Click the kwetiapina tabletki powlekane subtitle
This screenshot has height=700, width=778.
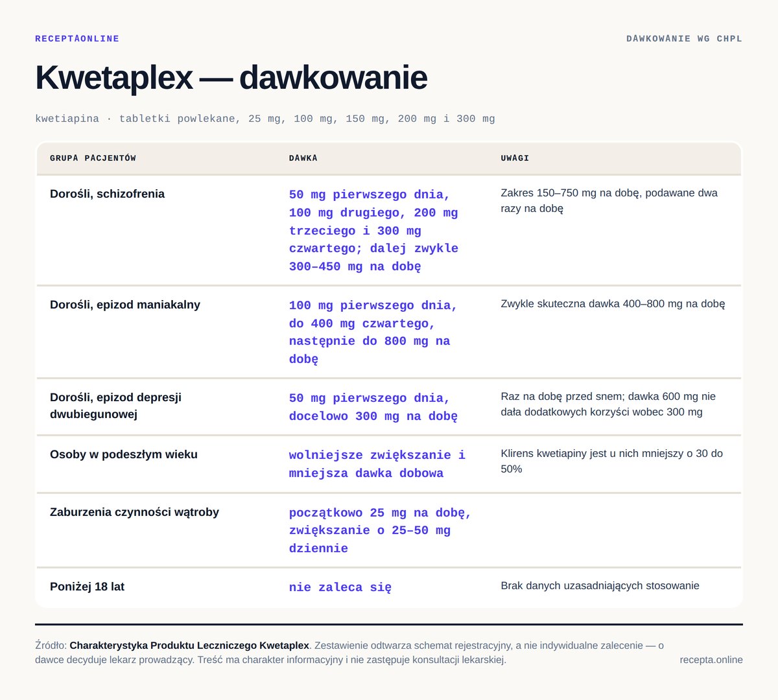[x=265, y=119]
